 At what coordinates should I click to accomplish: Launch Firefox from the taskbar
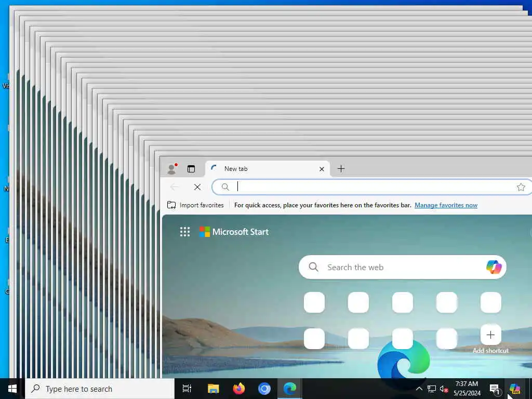239,389
